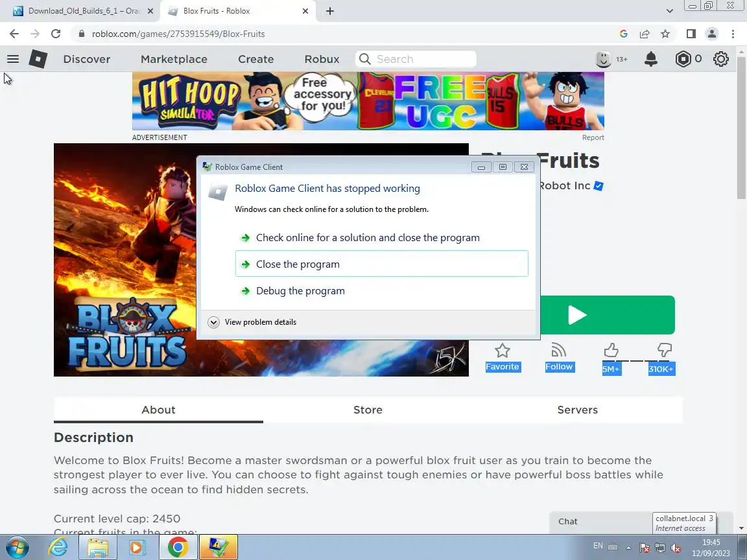This screenshot has width=747, height=560.
Task: Click the network tray icon
Action: tap(660, 548)
